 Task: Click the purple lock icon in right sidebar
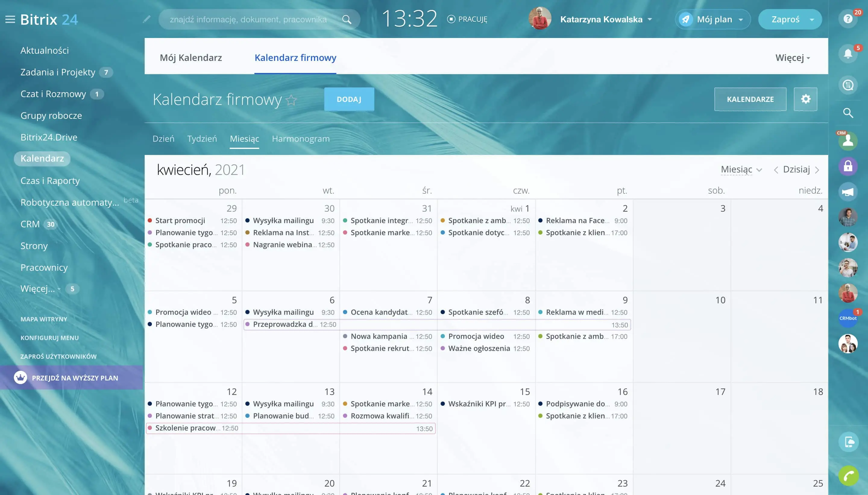(848, 166)
